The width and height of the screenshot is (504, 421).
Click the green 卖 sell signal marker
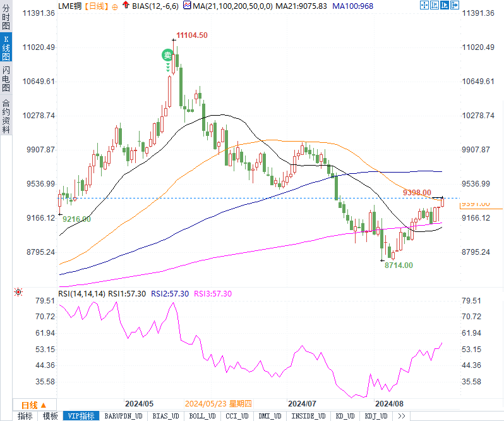167,56
